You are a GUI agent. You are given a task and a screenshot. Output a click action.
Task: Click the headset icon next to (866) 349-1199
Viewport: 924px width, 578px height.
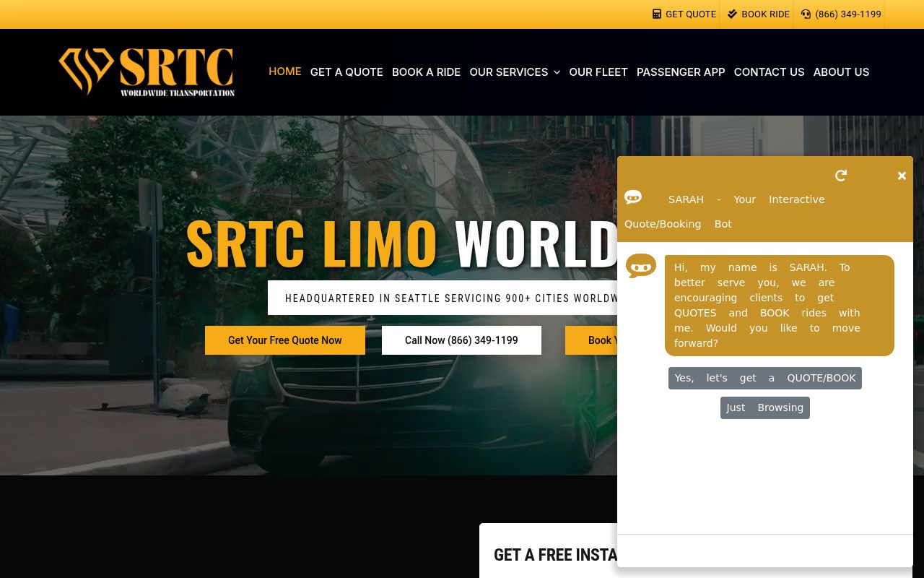[x=806, y=14]
